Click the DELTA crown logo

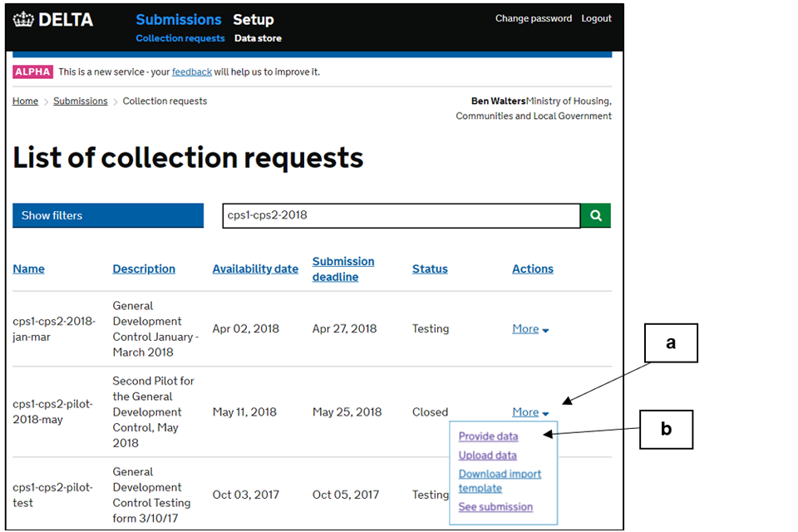54,20
